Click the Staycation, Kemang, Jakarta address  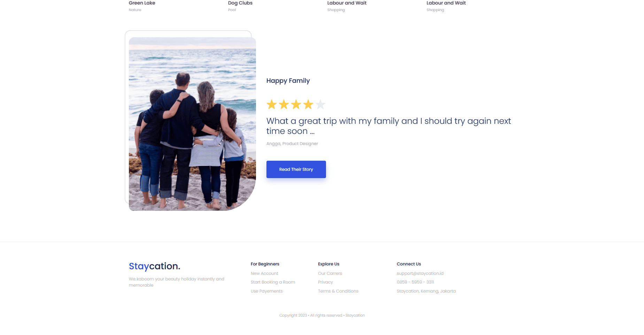426,291
